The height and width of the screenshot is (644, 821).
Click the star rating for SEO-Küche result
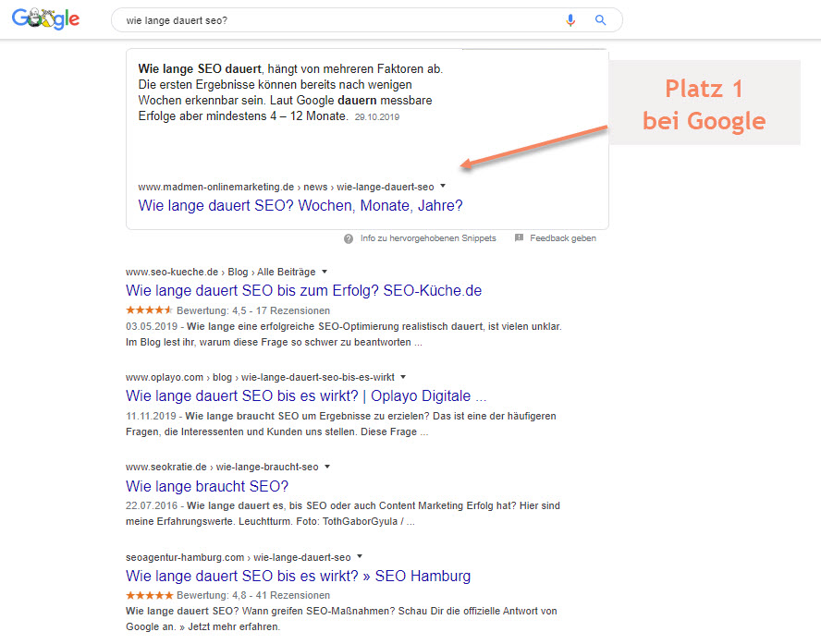(x=149, y=310)
